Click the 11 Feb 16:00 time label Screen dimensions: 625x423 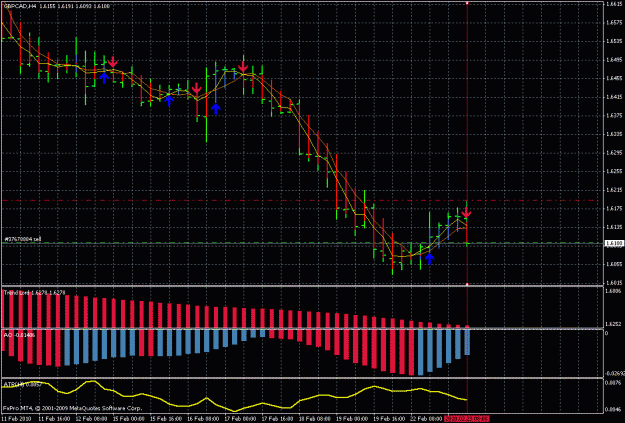pyautogui.click(x=52, y=419)
